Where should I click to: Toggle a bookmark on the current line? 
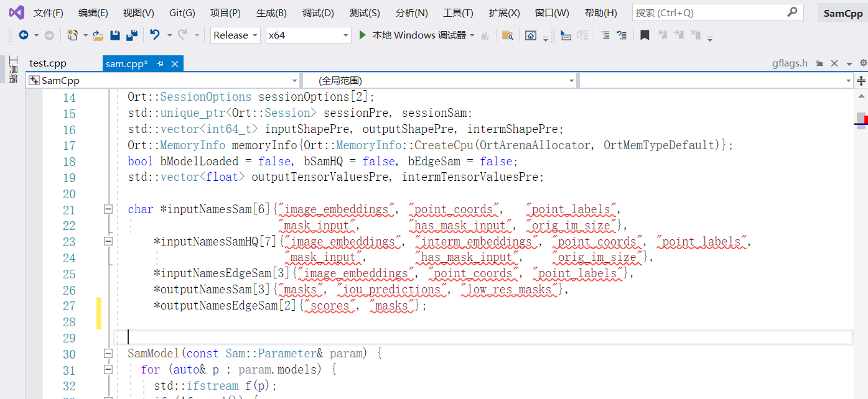(644, 35)
